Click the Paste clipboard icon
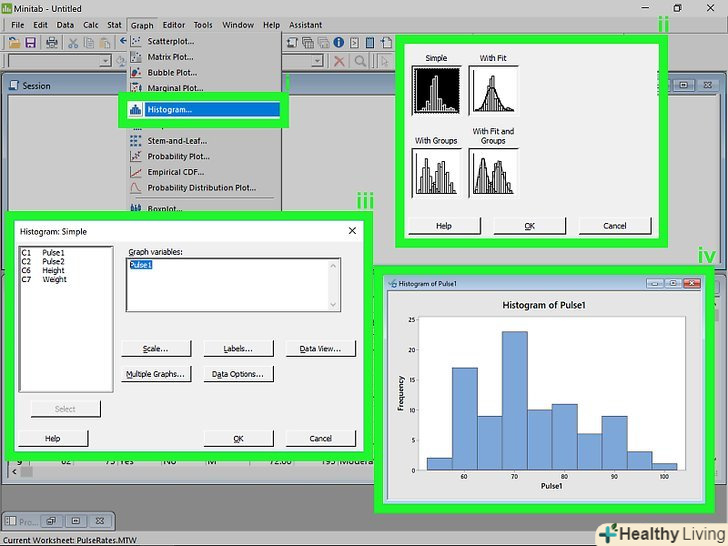 tap(105, 43)
